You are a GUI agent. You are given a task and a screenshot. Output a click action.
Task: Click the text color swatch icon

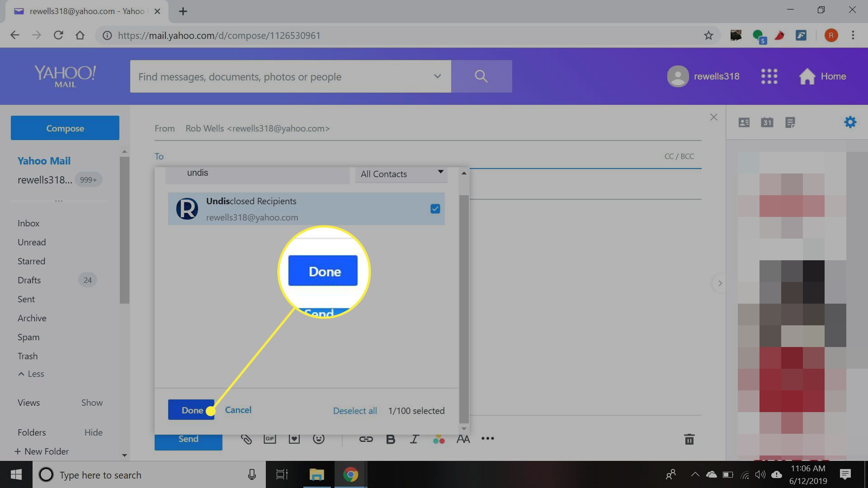[439, 439]
